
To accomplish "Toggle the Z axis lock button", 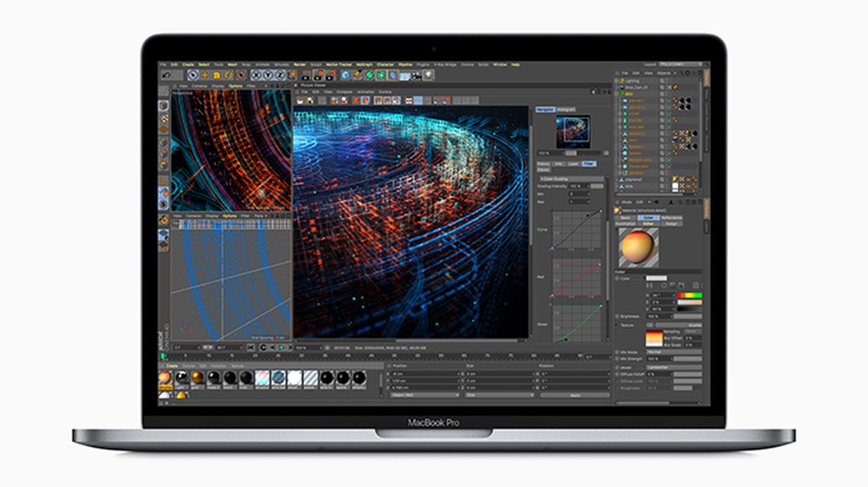I will [280, 76].
